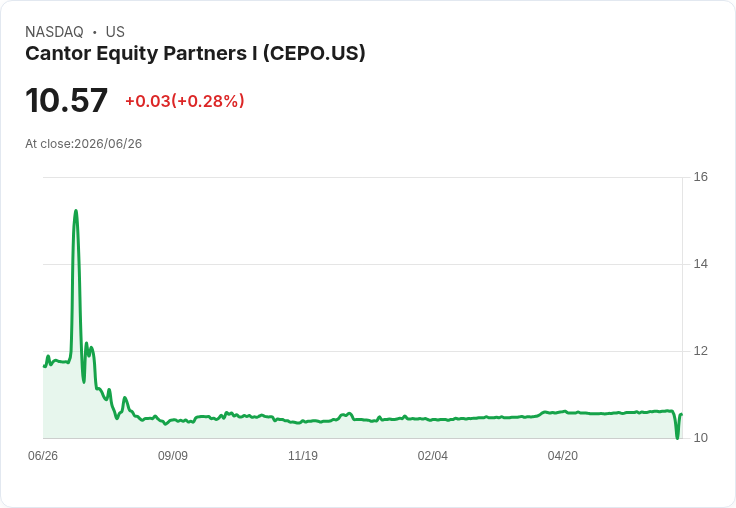The image size is (736, 508).
Task: Click the 10 y-axis value label
Action: (x=701, y=438)
